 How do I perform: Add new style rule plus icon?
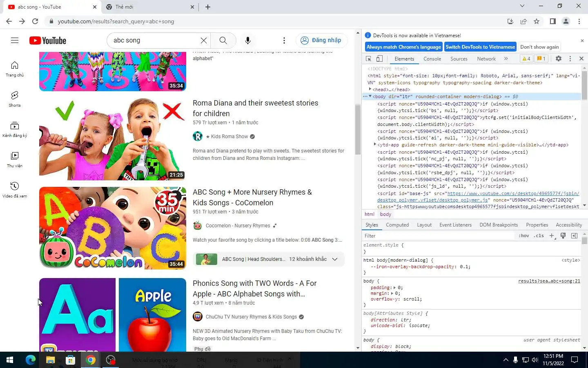[x=552, y=236]
